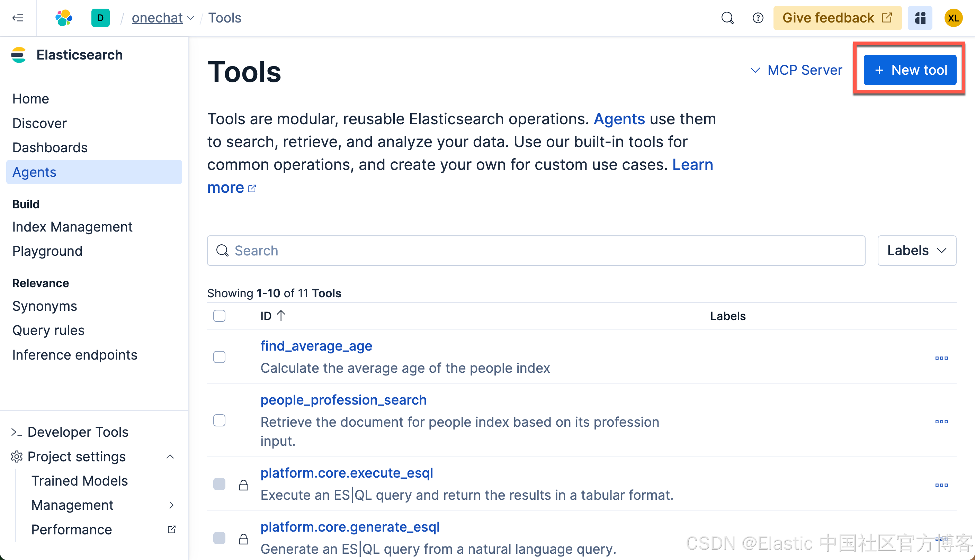
Task: Click the external icon after Learn more
Action: 252,189
